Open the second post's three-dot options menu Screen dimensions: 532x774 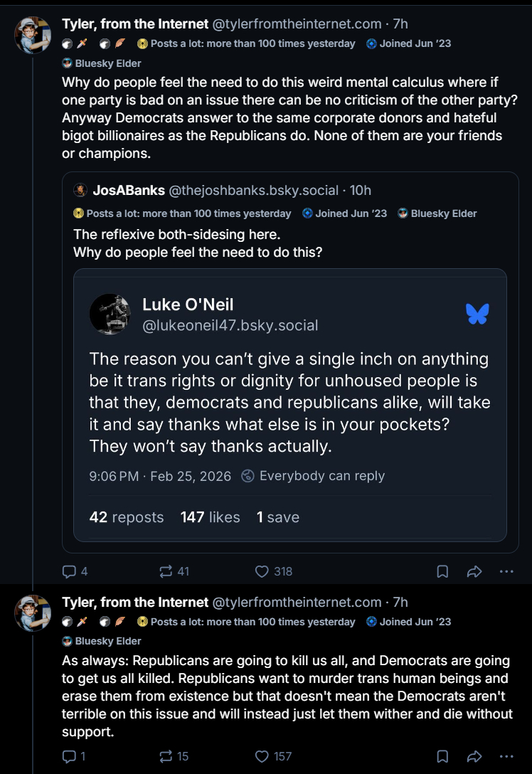point(506,756)
